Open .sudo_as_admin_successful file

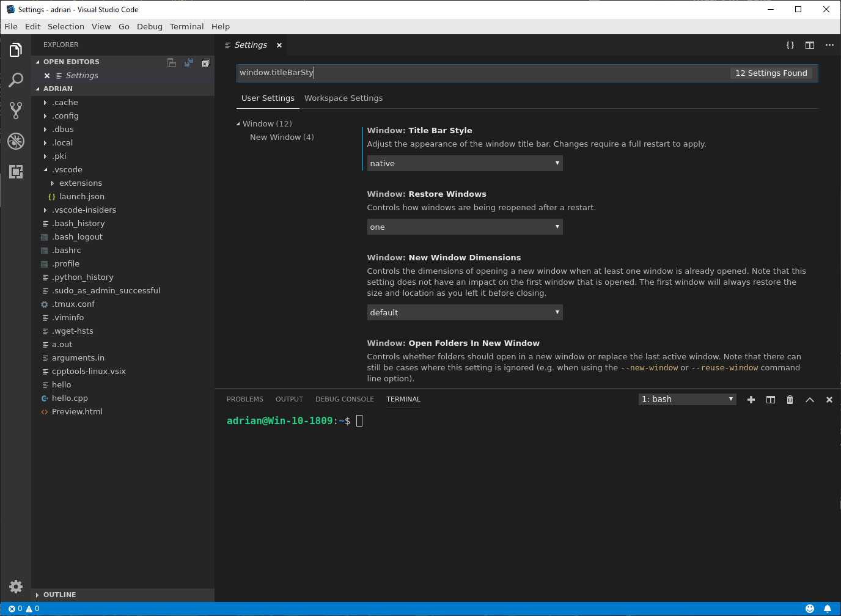122,291
